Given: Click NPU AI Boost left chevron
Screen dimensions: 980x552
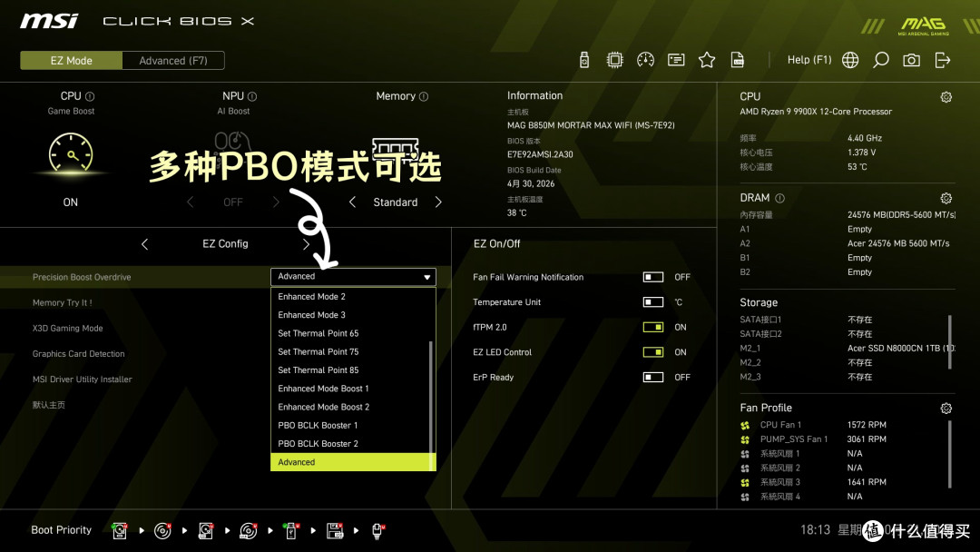Looking at the screenshot, I should click(x=190, y=202).
